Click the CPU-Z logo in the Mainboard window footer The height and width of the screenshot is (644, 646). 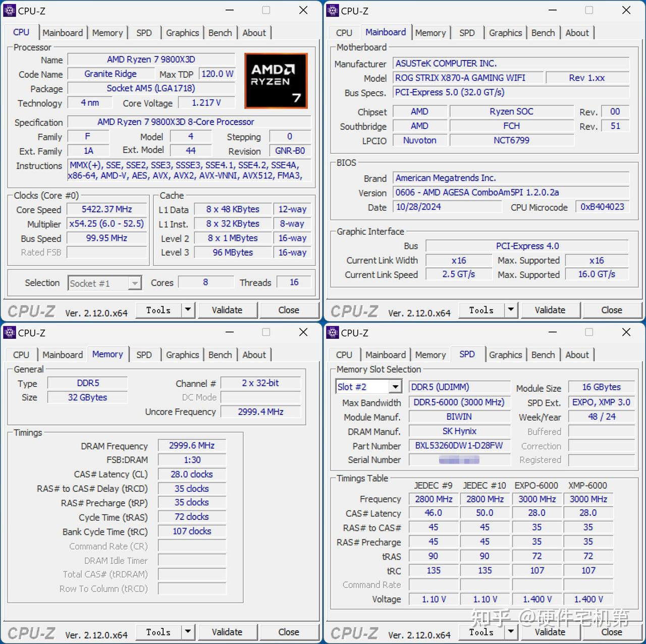(x=353, y=311)
